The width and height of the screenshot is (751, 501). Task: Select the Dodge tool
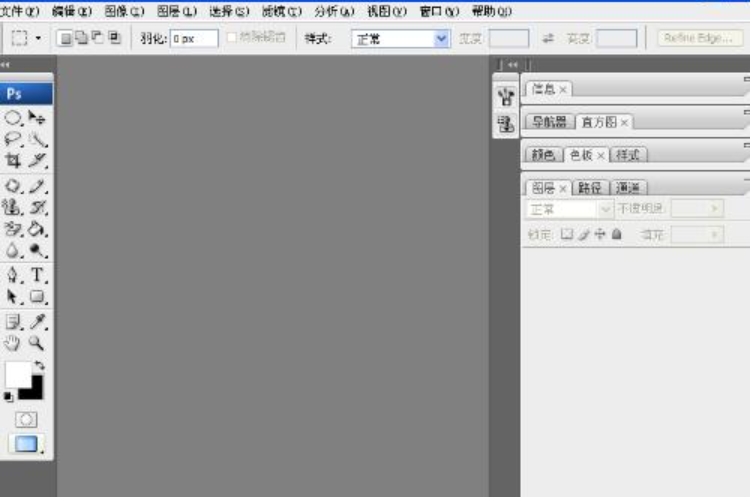pyautogui.click(x=37, y=250)
